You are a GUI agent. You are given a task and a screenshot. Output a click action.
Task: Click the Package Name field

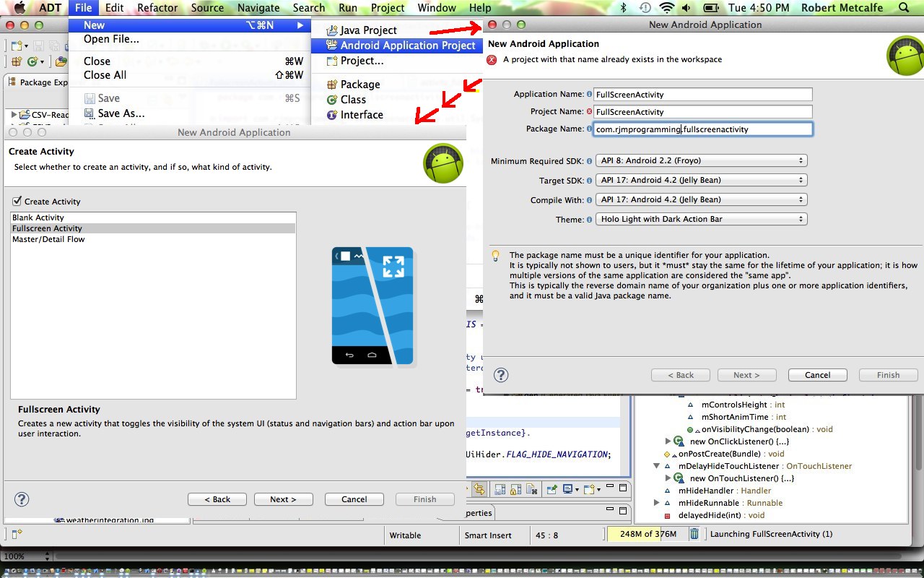coord(702,129)
